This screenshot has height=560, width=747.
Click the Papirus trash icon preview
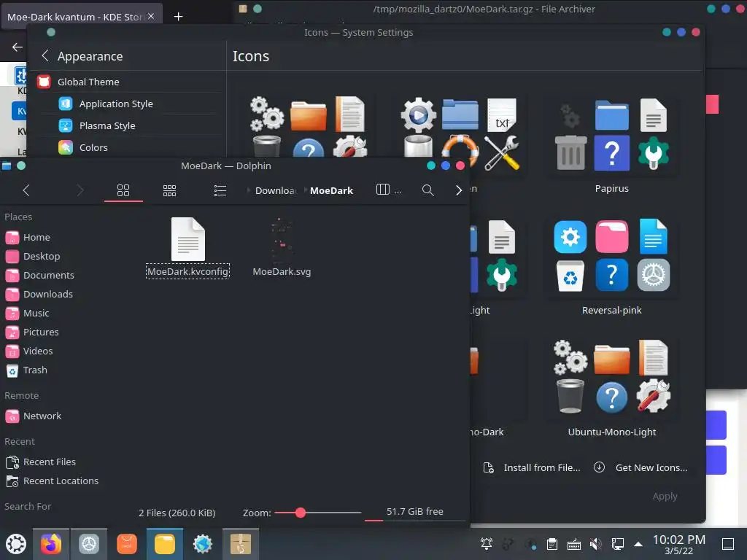tap(570, 153)
